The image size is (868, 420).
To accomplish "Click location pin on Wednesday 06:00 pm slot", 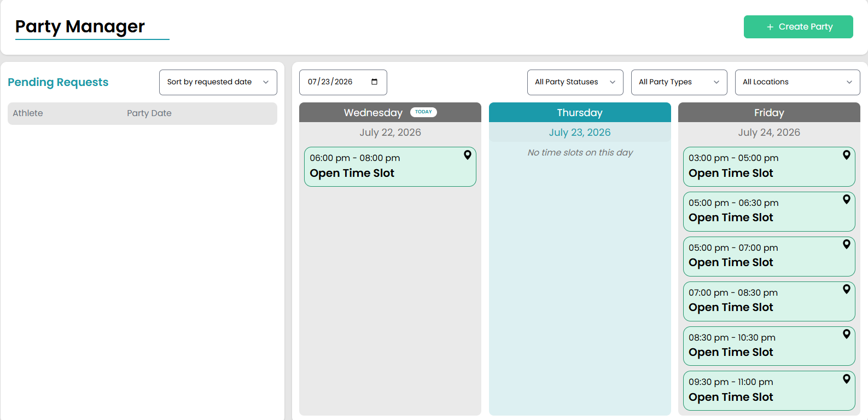I will [x=468, y=155].
